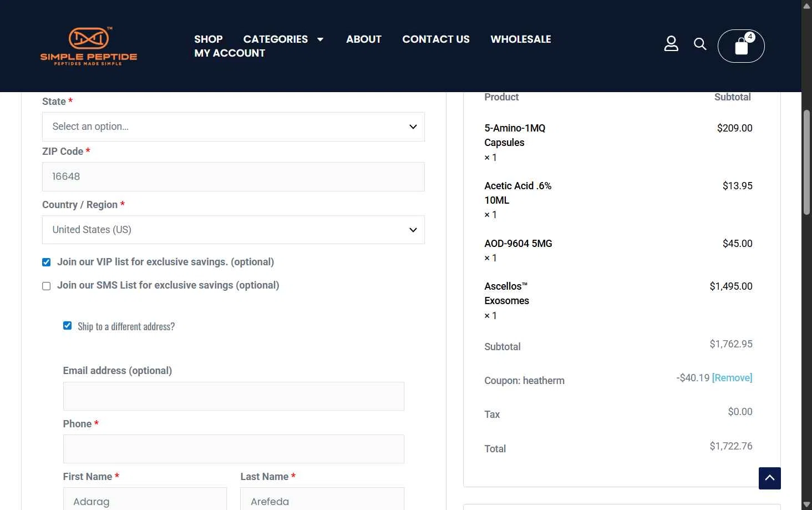Click the 5-Amino-1MQ Capsules product name
The height and width of the screenshot is (510, 812).
coord(515,135)
